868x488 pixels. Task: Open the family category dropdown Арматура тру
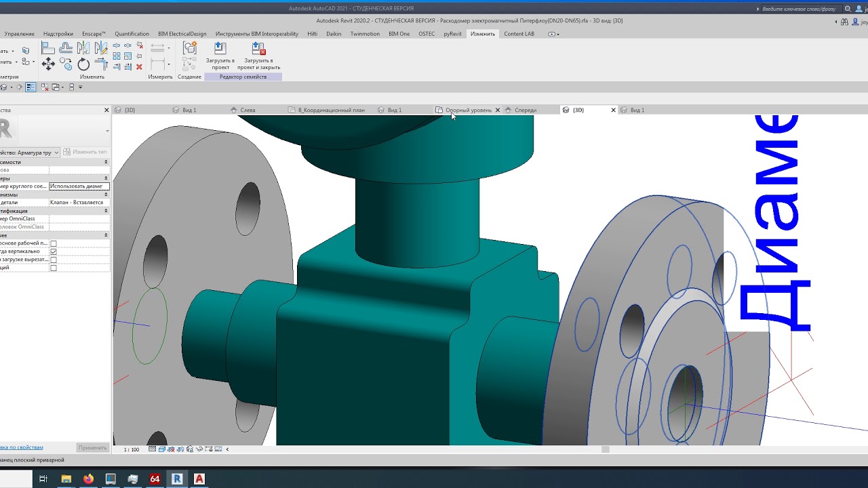pos(30,152)
